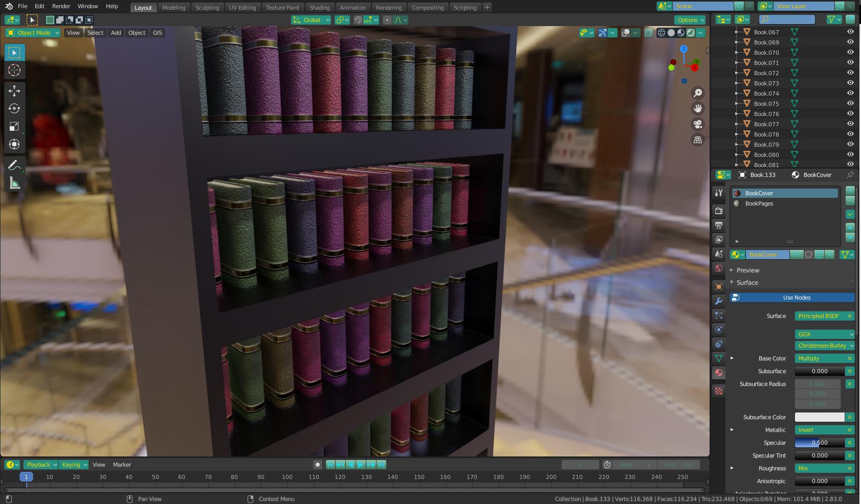Open the Tool properties tab

coord(719,193)
